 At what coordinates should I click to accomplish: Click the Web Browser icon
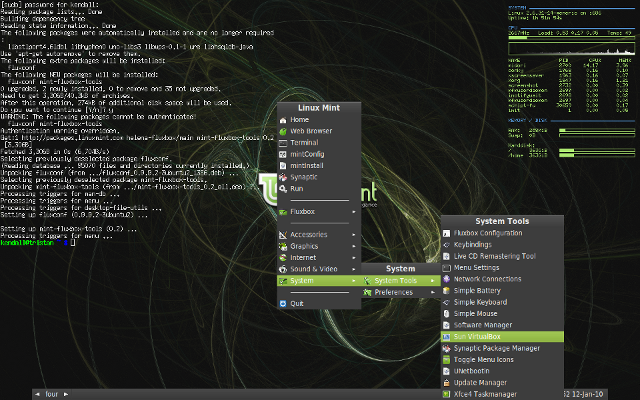[283, 131]
